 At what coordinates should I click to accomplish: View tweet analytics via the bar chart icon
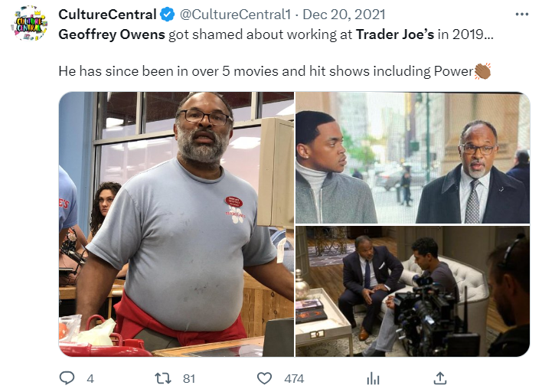(373, 378)
